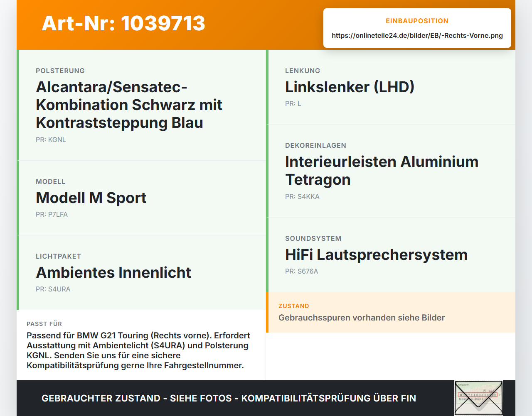The width and height of the screenshot is (532, 416).
Task: Click the PR: S676A code
Action: tap(301, 272)
